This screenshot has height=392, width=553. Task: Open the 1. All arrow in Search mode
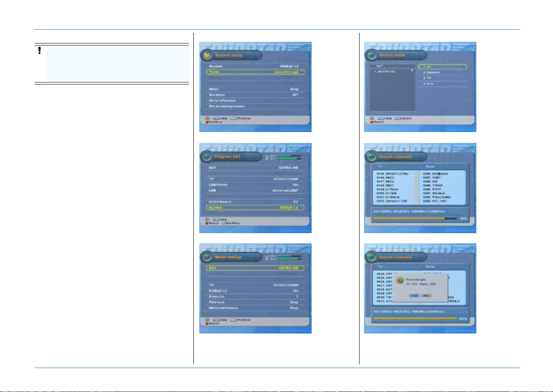[x=464, y=67]
